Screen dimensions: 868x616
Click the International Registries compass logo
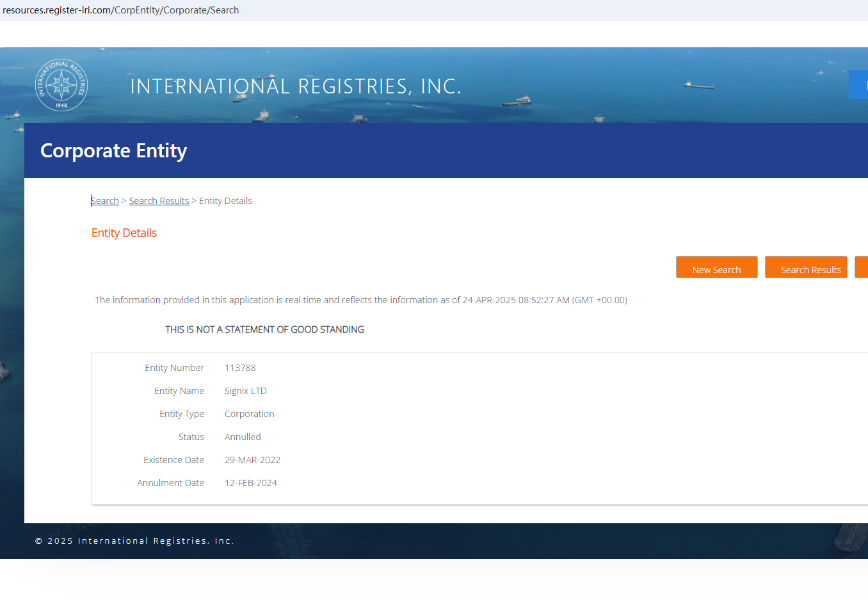pyautogui.click(x=61, y=85)
